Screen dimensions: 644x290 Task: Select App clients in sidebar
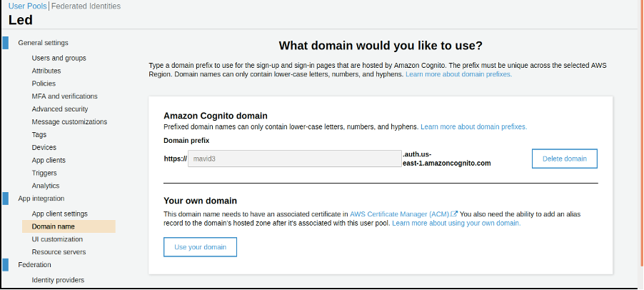[49, 161]
